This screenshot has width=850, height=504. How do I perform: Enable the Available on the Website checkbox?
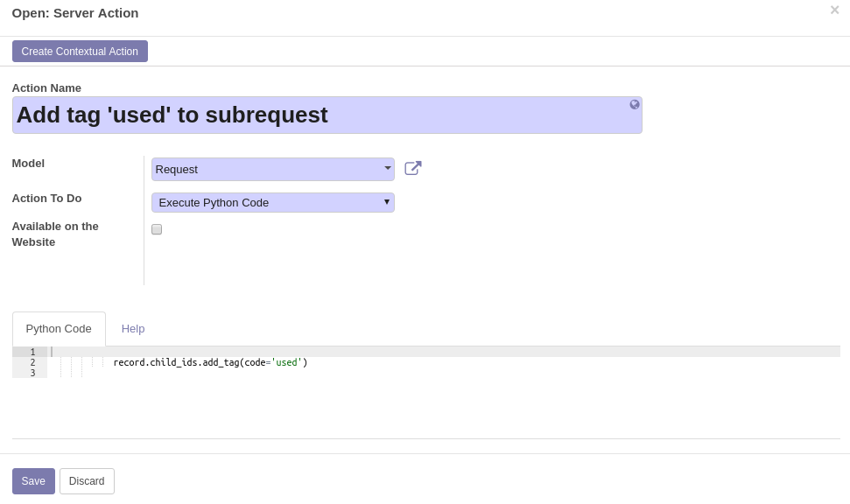point(157,229)
